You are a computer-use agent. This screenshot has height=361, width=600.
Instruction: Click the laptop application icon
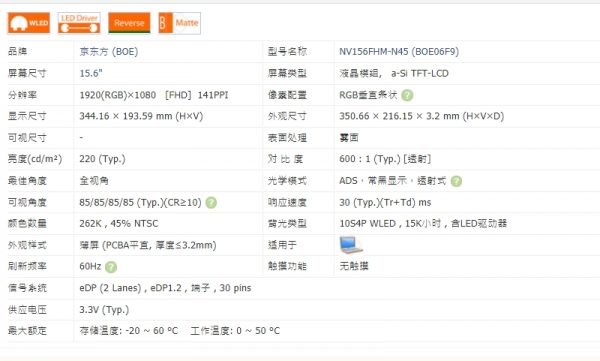(351, 245)
